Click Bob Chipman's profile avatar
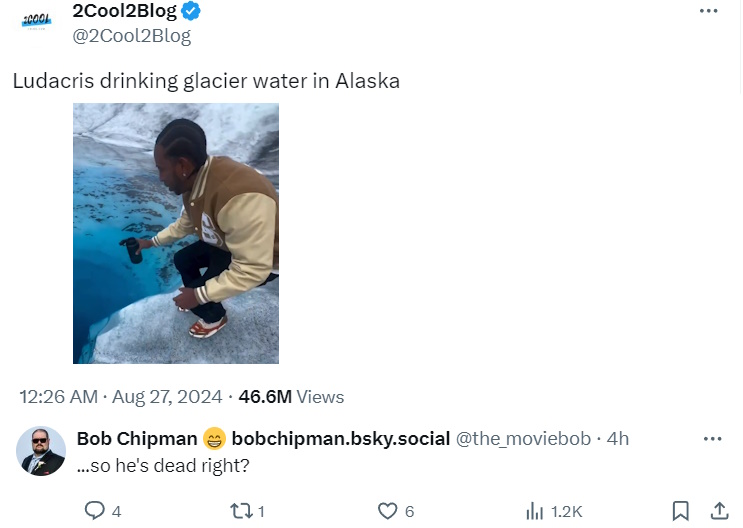Viewport: 743px width, 528px height. point(41,451)
